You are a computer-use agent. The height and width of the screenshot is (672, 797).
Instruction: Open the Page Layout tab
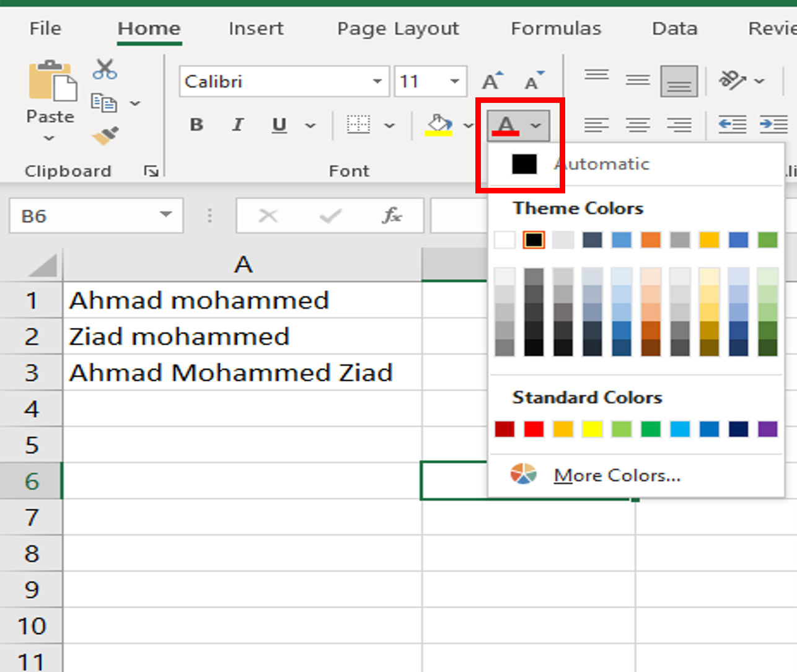pyautogui.click(x=398, y=29)
